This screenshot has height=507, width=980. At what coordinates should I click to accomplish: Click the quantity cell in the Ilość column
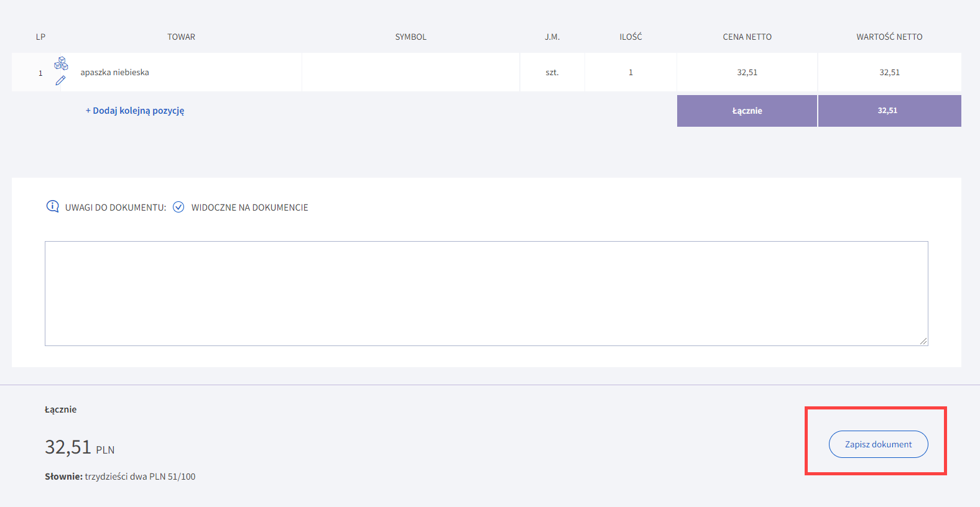(631, 73)
